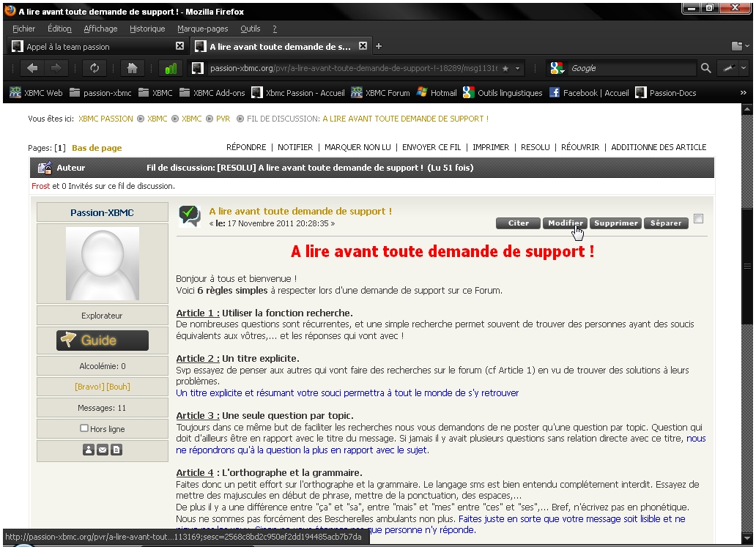Viewport: 756px width, 547px height.
Task: Click the browser Home icon
Action: point(133,68)
